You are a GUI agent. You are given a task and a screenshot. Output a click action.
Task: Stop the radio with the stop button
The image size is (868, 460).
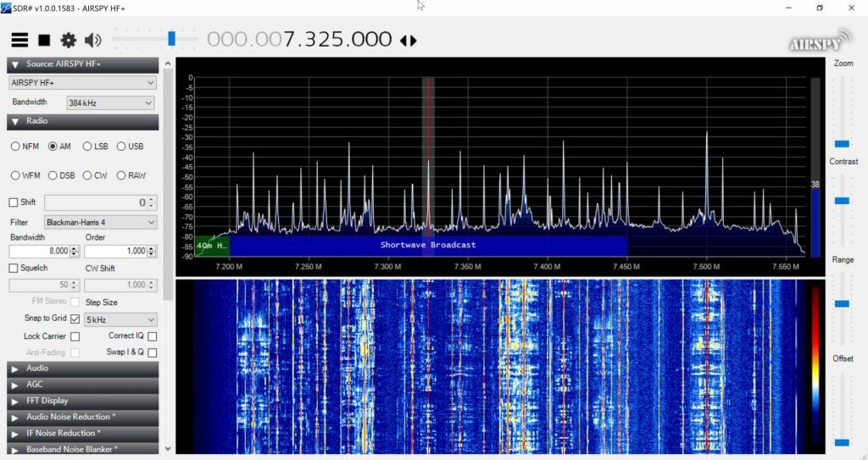tap(44, 40)
